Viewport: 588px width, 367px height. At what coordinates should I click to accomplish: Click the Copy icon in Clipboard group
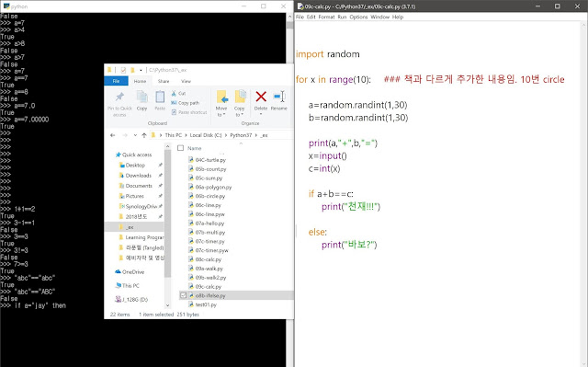tap(141, 97)
